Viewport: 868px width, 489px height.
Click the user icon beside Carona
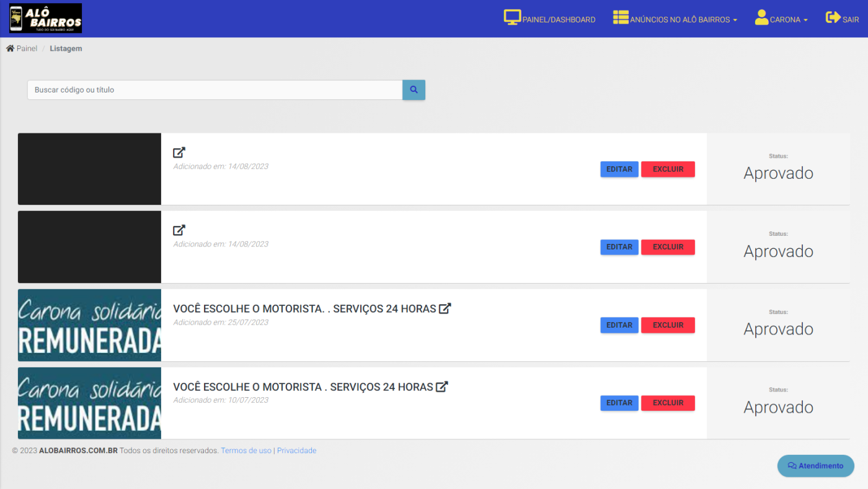(x=761, y=18)
